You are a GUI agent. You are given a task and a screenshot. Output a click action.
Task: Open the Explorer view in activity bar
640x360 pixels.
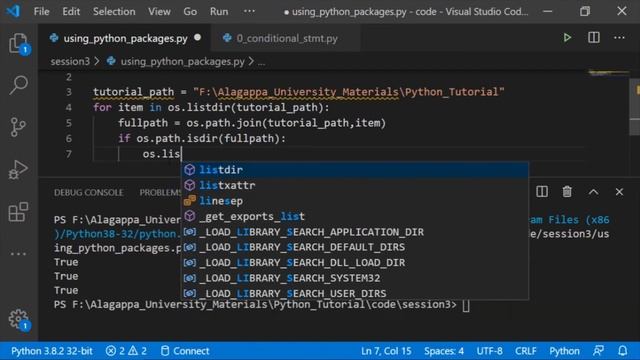point(18,44)
